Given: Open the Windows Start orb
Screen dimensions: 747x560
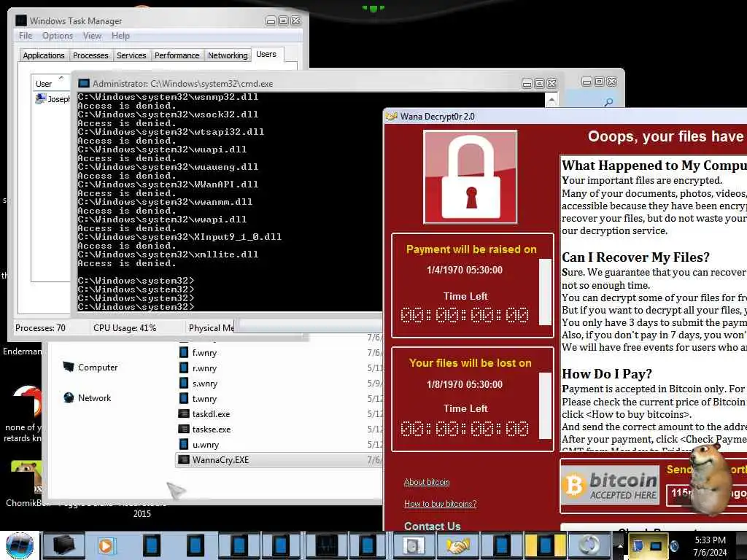Looking at the screenshot, I should pyautogui.click(x=20, y=545).
